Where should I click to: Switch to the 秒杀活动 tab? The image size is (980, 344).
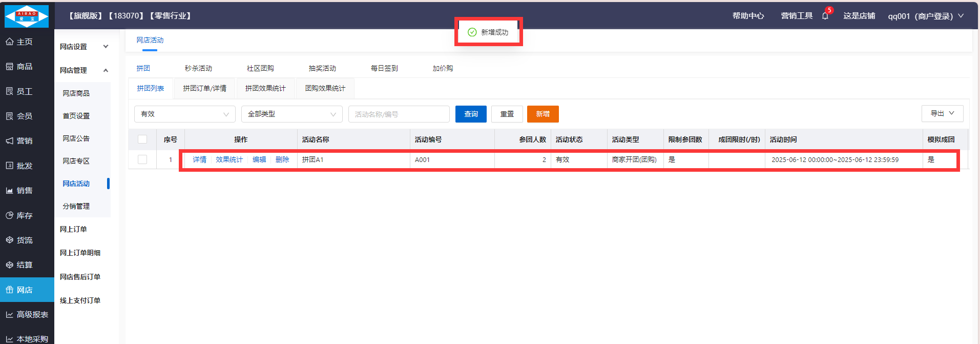pos(198,68)
